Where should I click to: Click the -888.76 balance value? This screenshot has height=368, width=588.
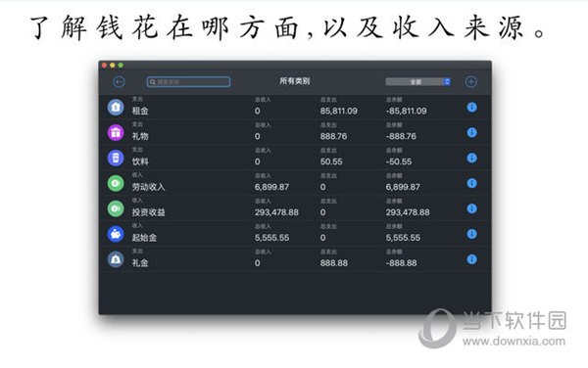[401, 136]
